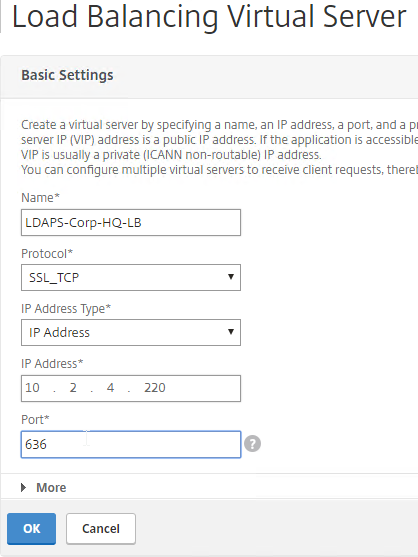The image size is (418, 557).
Task: Expand the More section triangle
Action: 23,487
